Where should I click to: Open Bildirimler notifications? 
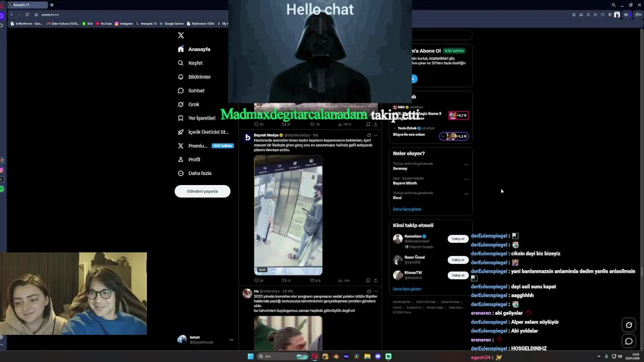194,77
